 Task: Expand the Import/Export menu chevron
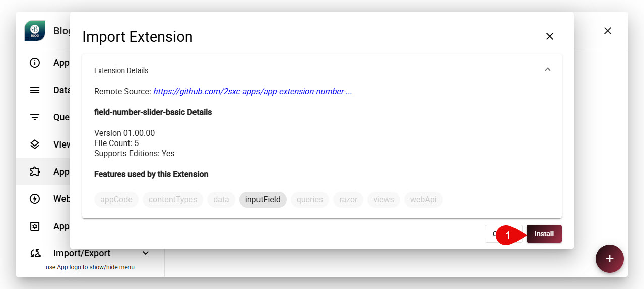coord(146,253)
